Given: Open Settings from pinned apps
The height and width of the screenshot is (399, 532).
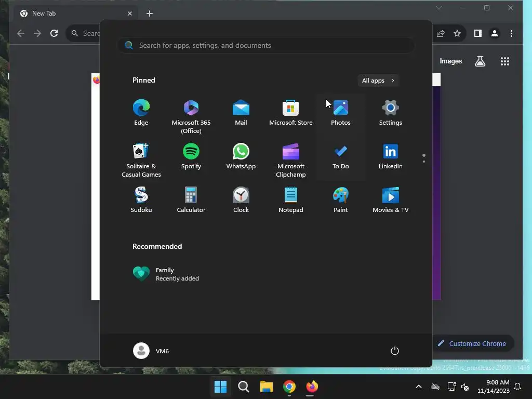Looking at the screenshot, I should click(391, 113).
